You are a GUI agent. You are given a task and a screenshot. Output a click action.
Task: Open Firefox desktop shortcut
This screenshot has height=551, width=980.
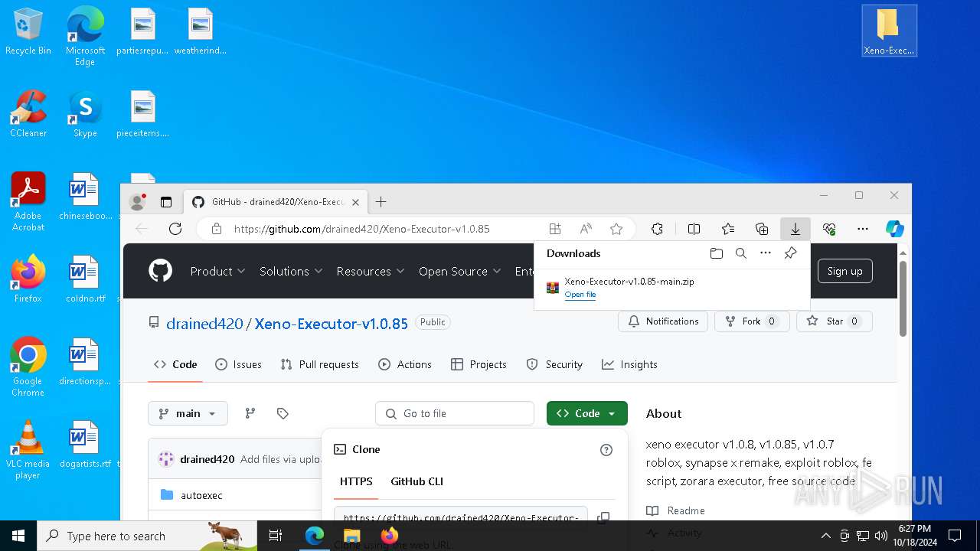point(28,279)
